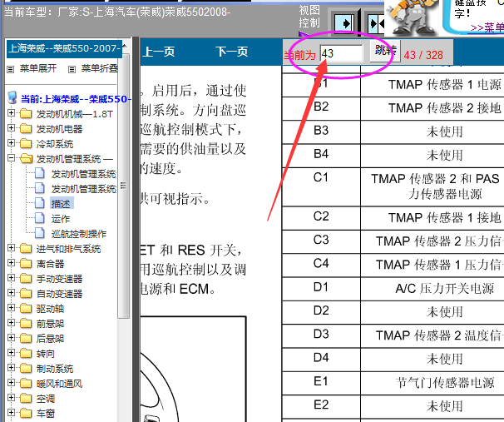Viewport: 504px width, 422px height.
Task: Click the single right-arrow view control icon
Action: 344,23
